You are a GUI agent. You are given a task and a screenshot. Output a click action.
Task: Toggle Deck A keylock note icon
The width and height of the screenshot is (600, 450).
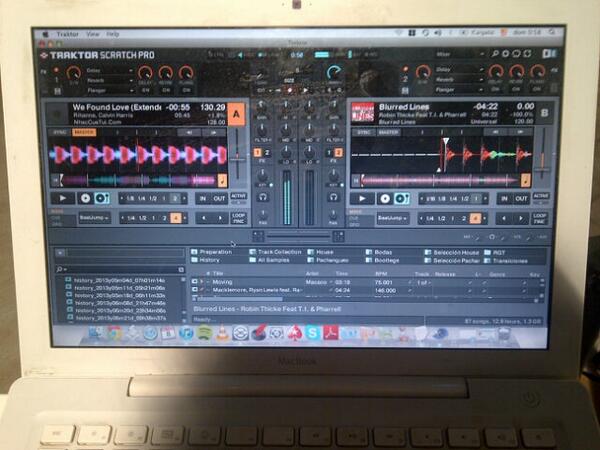point(222,180)
